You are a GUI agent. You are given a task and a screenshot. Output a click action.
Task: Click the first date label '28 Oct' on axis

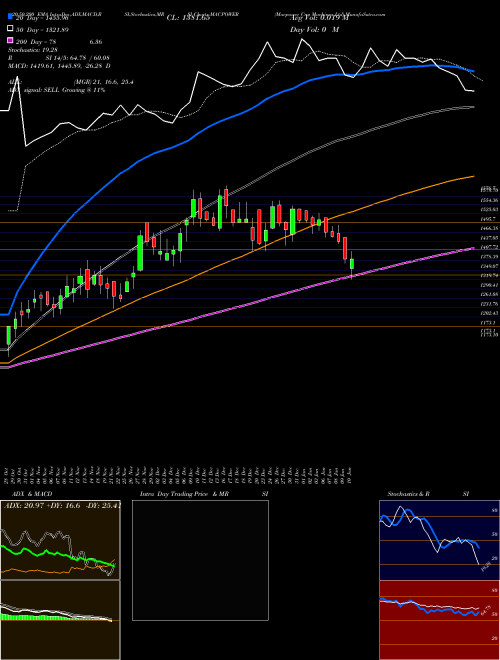8,475
